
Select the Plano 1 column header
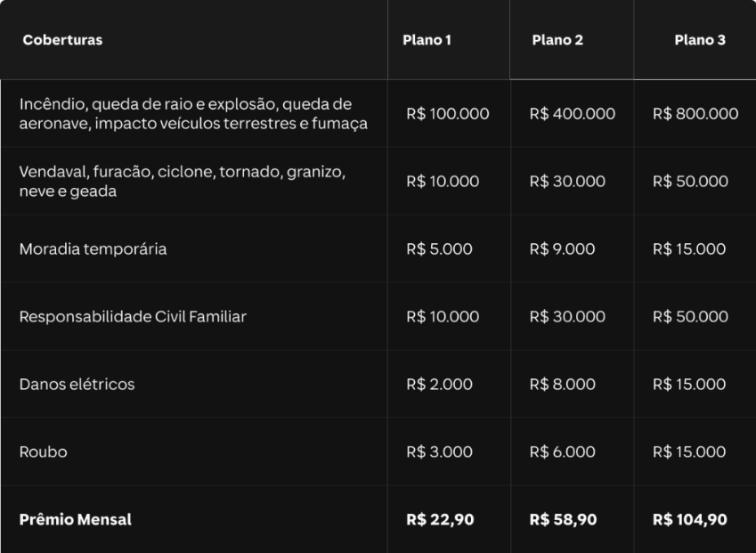click(x=427, y=40)
